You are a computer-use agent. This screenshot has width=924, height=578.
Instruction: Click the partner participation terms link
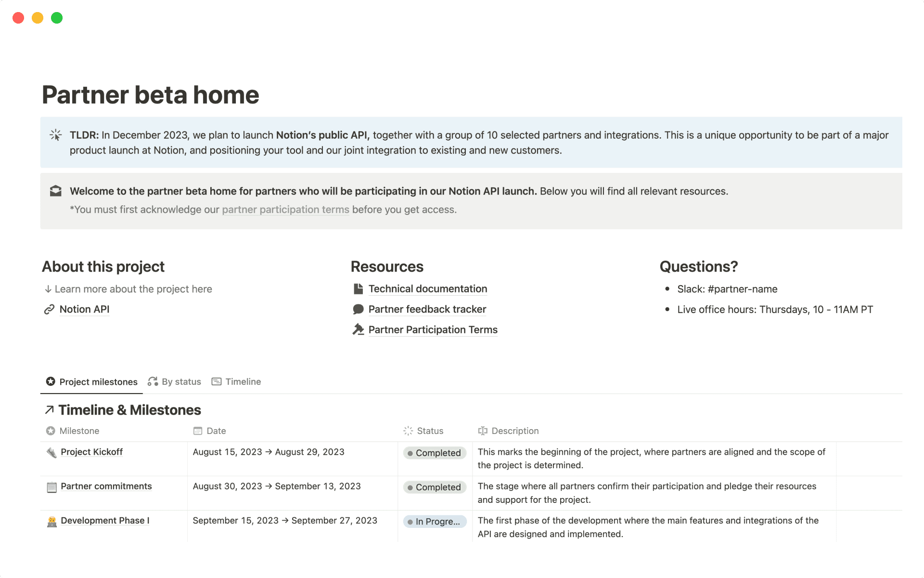[285, 210]
